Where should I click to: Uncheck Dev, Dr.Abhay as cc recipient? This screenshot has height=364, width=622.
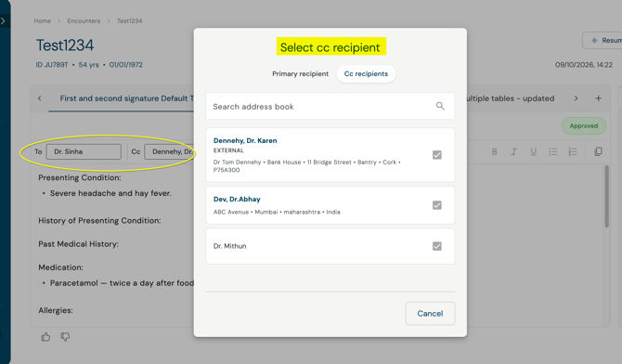pos(436,205)
